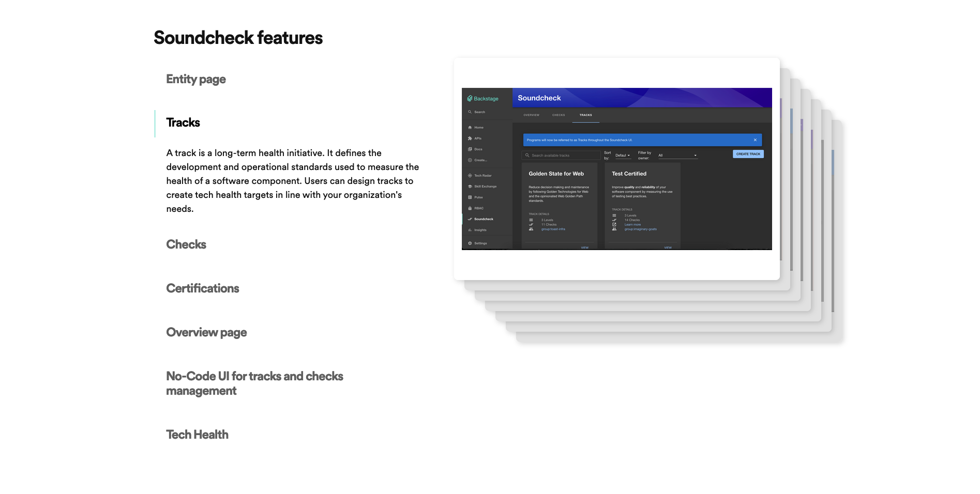Image resolution: width=980 pixels, height=494 pixels.
Task: Close the blue Programs-to-Tracks notice banner
Action: (755, 140)
